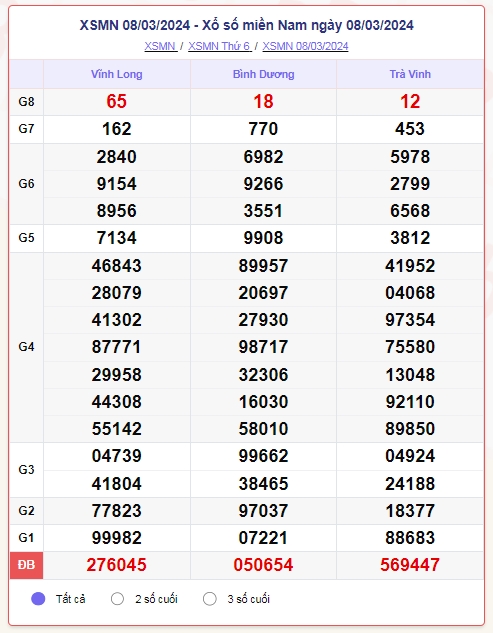Open the XSMN breadcrumb link
Image resolution: width=493 pixels, height=633 pixels.
[x=161, y=46]
